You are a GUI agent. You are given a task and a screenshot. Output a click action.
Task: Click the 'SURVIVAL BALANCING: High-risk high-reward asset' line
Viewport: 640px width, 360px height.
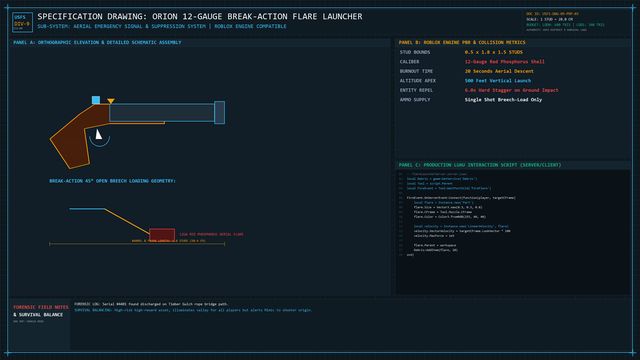pyautogui.click(x=193, y=310)
